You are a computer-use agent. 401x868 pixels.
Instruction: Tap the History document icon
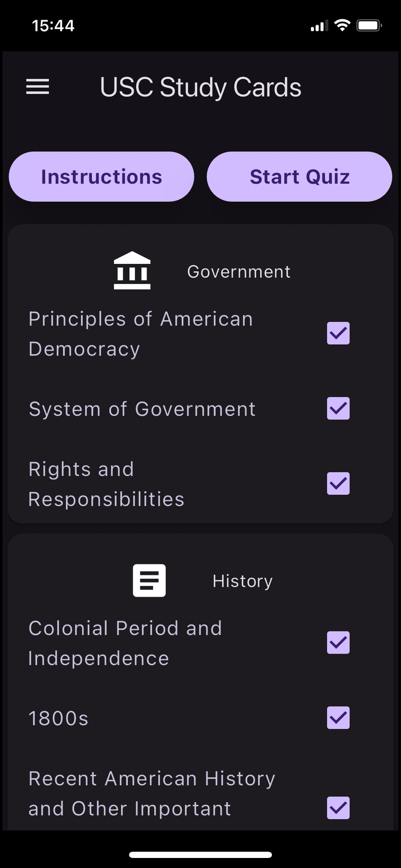coord(149,580)
